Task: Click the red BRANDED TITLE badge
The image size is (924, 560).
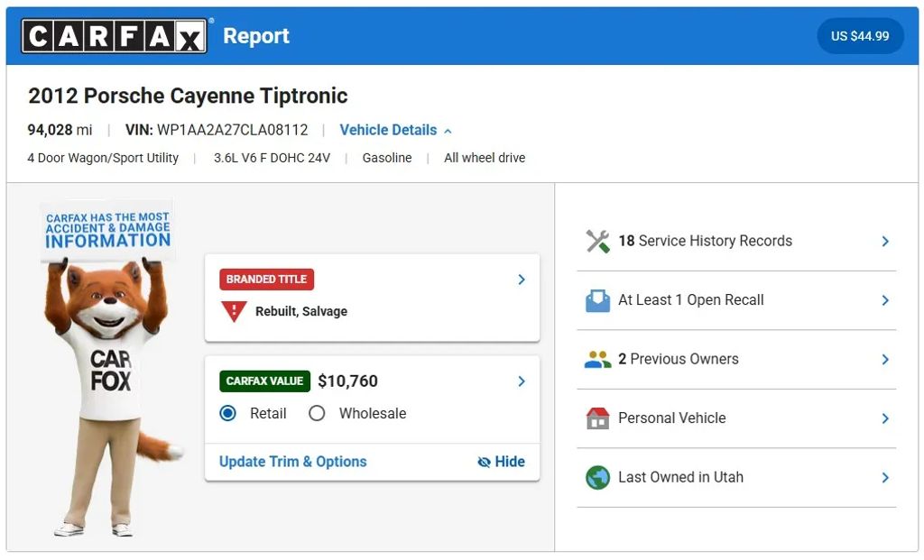Action: click(x=266, y=280)
